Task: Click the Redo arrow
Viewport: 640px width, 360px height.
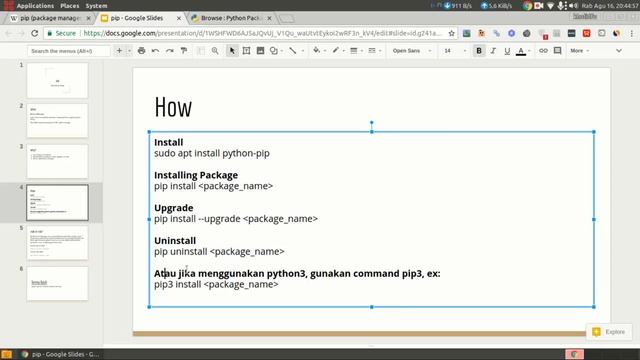Action: (x=169, y=51)
